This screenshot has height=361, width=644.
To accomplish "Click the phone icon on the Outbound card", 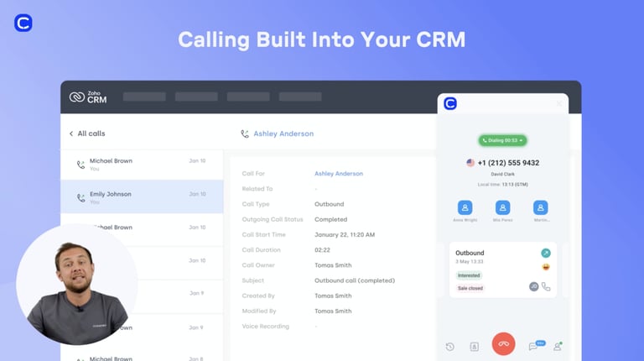I will click(546, 286).
